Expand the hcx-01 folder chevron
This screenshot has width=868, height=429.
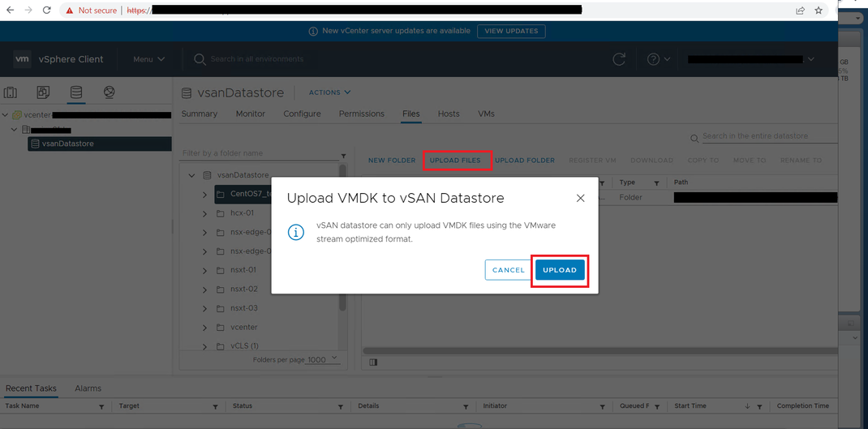click(x=204, y=213)
